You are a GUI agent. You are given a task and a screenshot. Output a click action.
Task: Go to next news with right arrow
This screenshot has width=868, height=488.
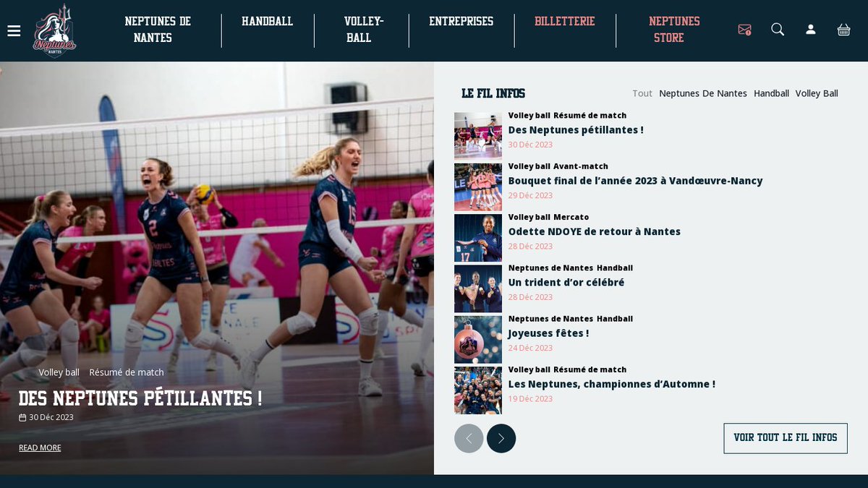point(501,438)
